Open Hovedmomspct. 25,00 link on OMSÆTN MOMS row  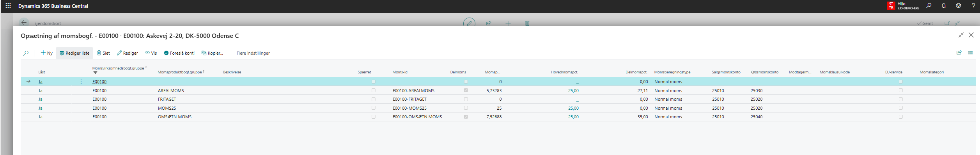pos(573,117)
